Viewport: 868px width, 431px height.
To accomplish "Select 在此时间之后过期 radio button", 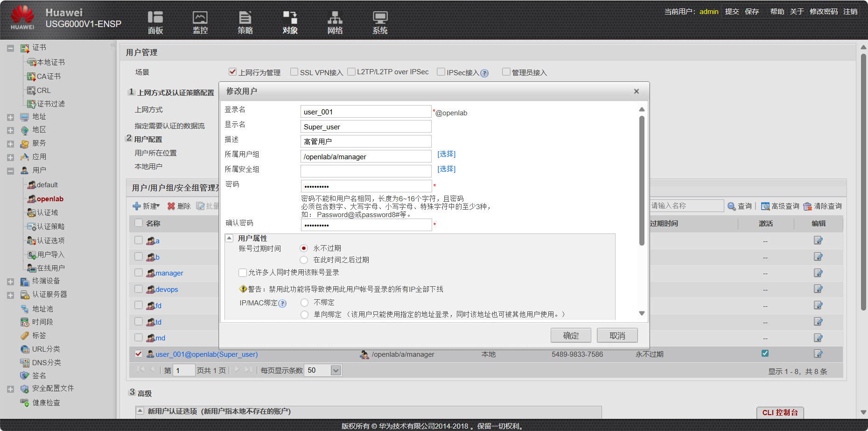I will [304, 260].
